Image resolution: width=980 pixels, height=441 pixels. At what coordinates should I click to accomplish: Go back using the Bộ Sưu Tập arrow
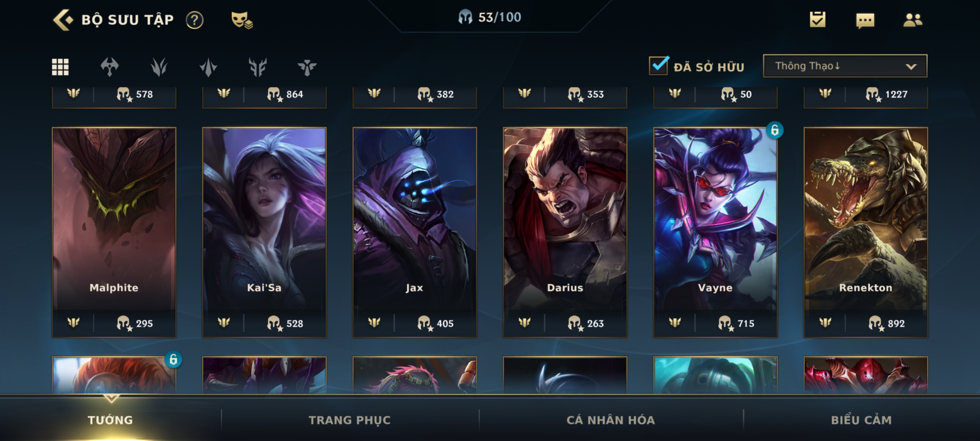63,20
